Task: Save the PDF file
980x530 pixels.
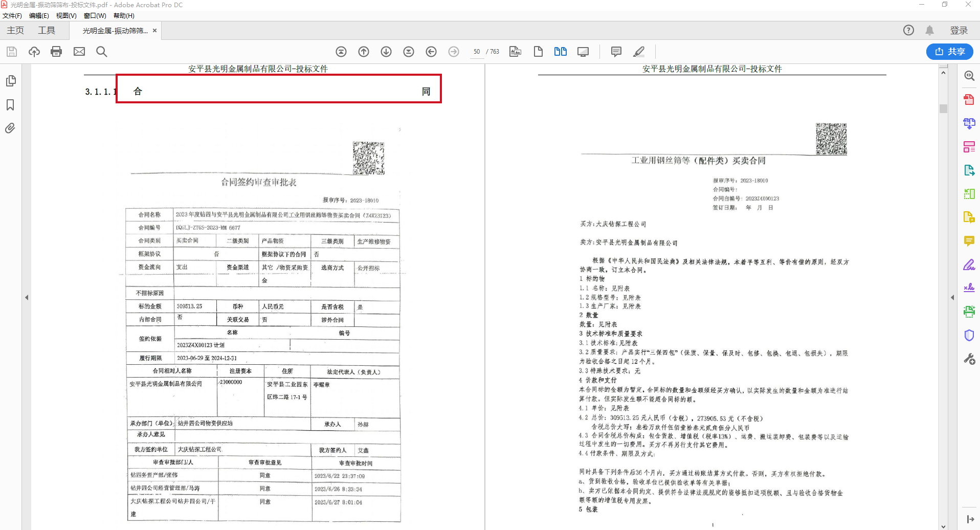Action: pos(12,52)
